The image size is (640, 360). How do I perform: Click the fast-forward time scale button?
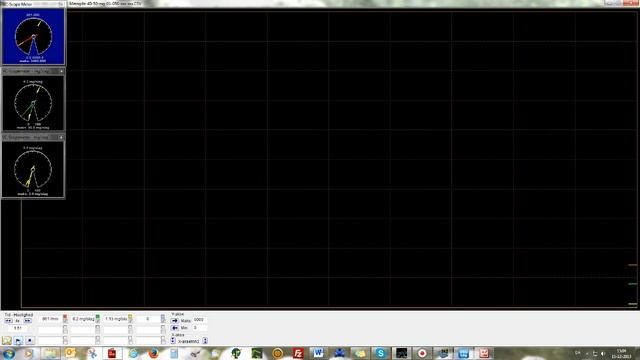click(28, 320)
